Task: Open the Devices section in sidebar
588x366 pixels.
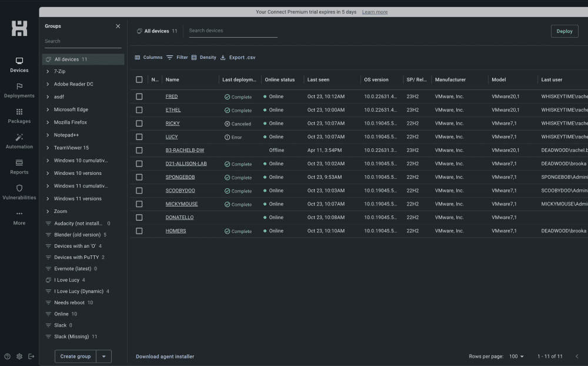Action: [x=19, y=65]
